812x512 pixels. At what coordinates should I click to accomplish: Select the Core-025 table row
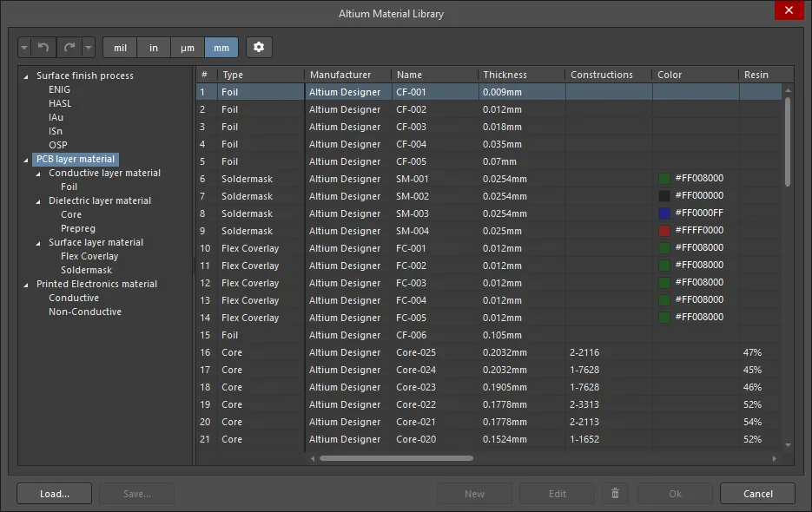pyautogui.click(x=416, y=352)
